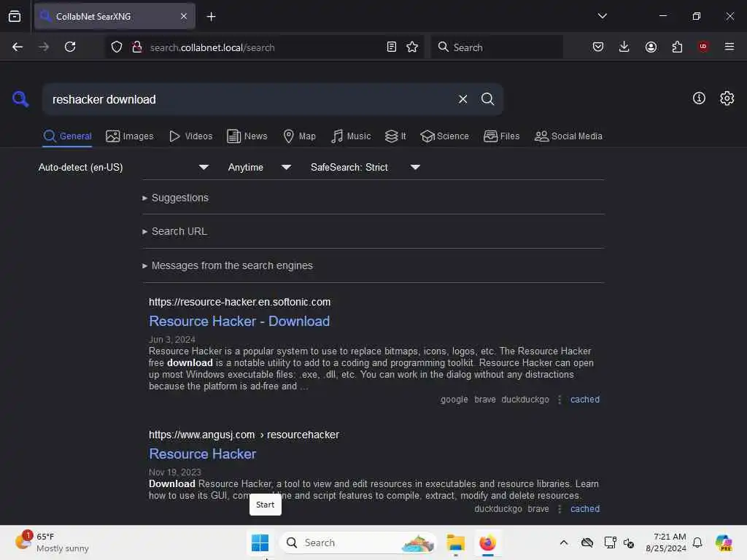Open File Explorer from the taskbar
The image size is (747, 560).
click(x=455, y=542)
